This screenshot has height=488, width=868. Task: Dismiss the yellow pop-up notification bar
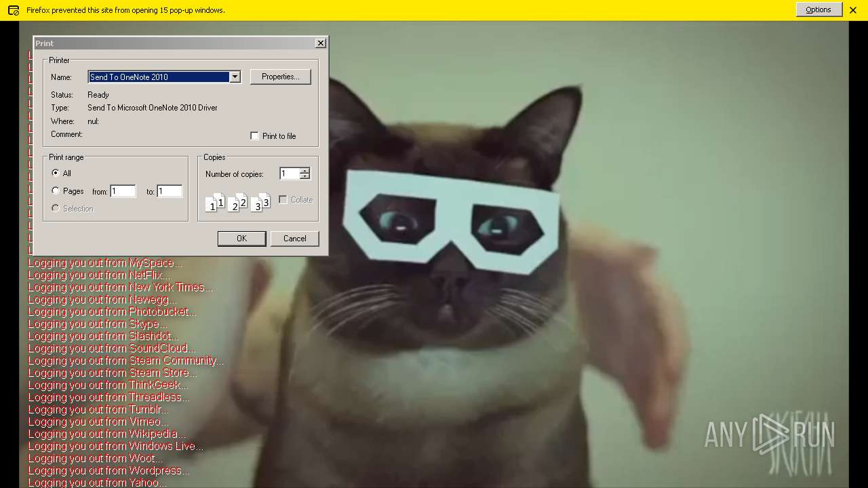coord(853,10)
